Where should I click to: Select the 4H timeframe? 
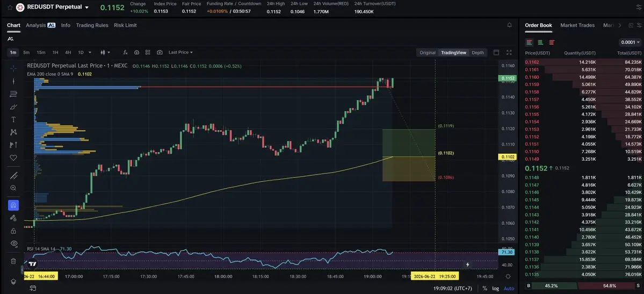pos(68,52)
